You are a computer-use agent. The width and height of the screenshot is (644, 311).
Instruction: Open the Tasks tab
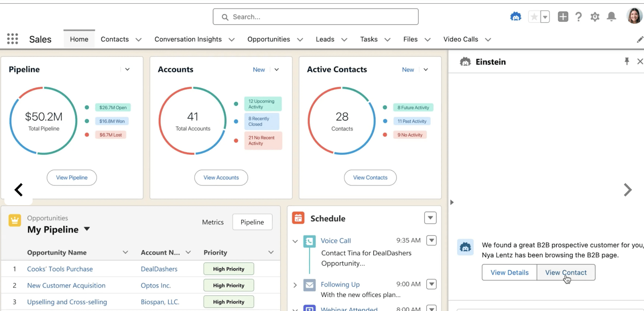pos(369,39)
